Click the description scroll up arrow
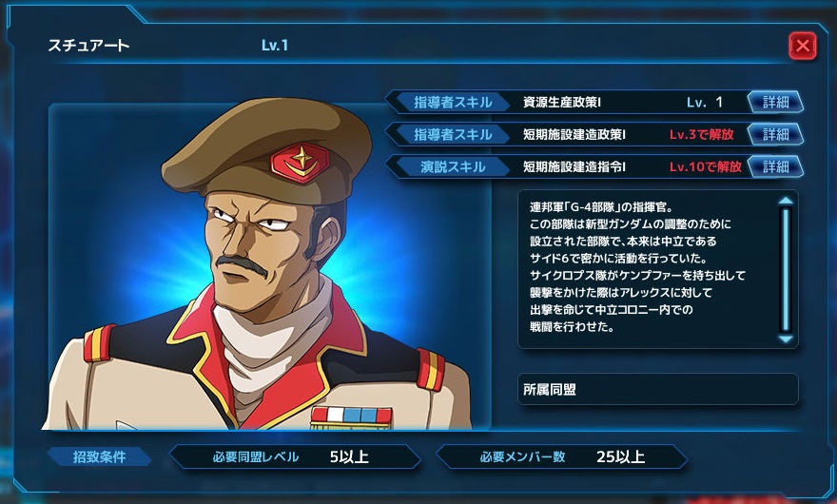 tap(786, 201)
